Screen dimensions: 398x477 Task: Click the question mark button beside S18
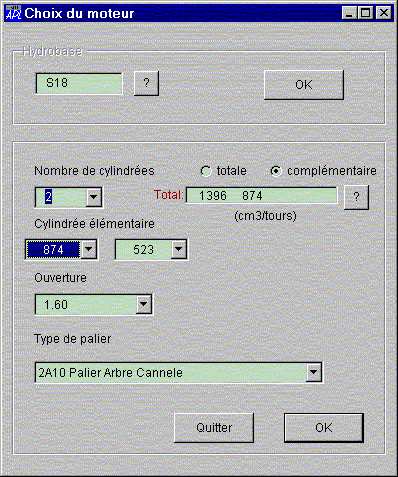[x=146, y=83]
